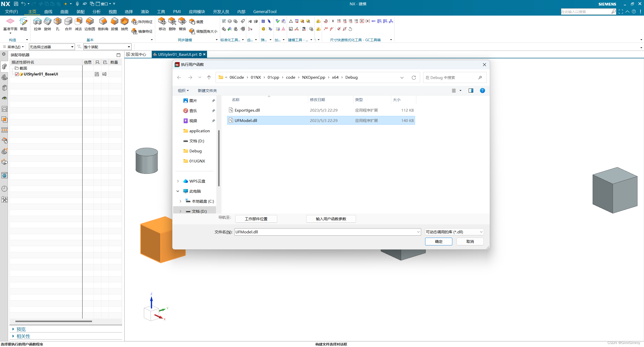644x347 pixels.
Task: Click the refresh button in file dialog
Action: point(414,77)
